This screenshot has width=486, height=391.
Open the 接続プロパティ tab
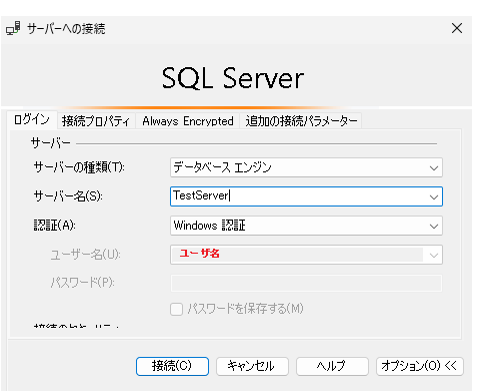(x=96, y=121)
